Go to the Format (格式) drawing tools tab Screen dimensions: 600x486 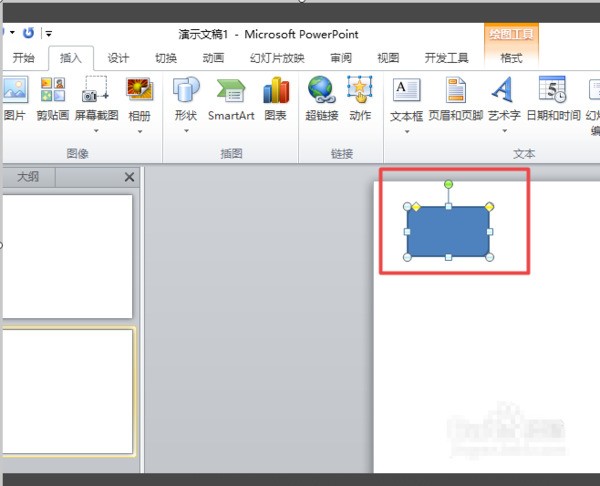(511, 58)
